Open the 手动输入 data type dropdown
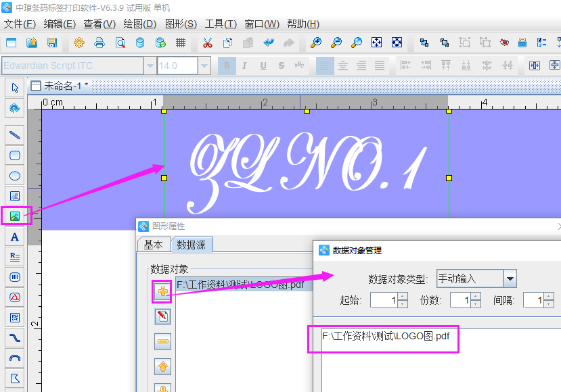This screenshot has width=561, height=392. [510, 278]
